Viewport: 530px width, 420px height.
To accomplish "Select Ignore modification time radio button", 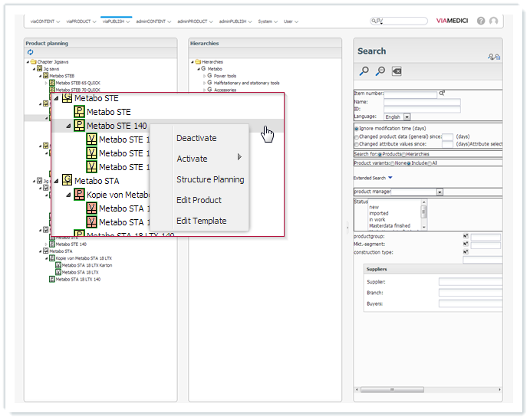I will 356,128.
